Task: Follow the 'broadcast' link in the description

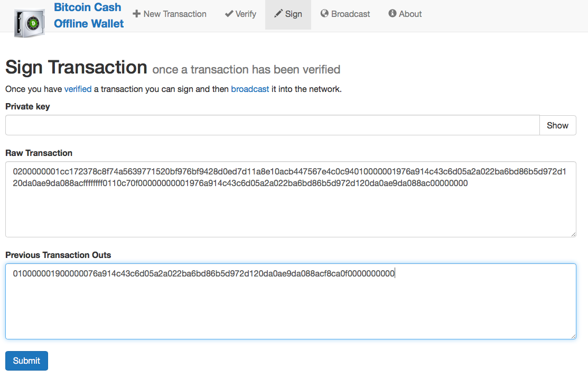Action: pyautogui.click(x=250, y=89)
